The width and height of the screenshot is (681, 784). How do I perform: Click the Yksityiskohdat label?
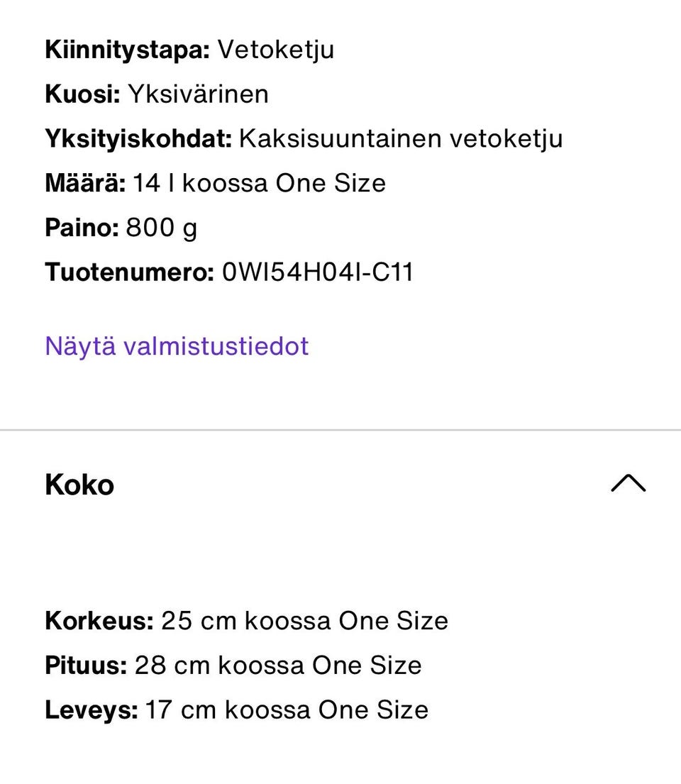[138, 139]
